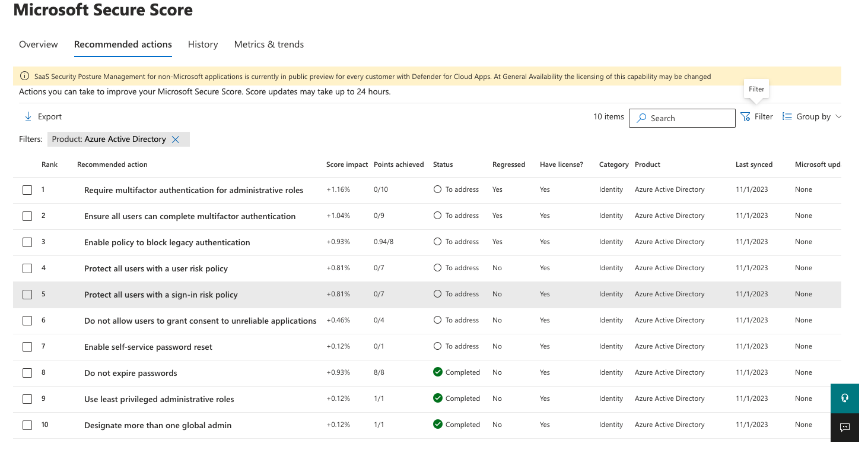The width and height of the screenshot is (868, 465).
Task: Click the search magnifier icon
Action: pyautogui.click(x=641, y=118)
